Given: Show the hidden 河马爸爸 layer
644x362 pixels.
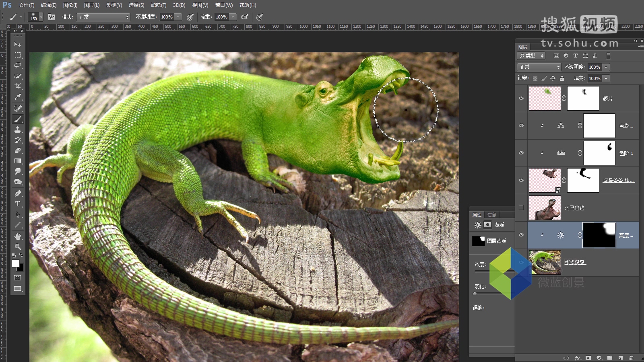Looking at the screenshot, I should coord(521,208).
